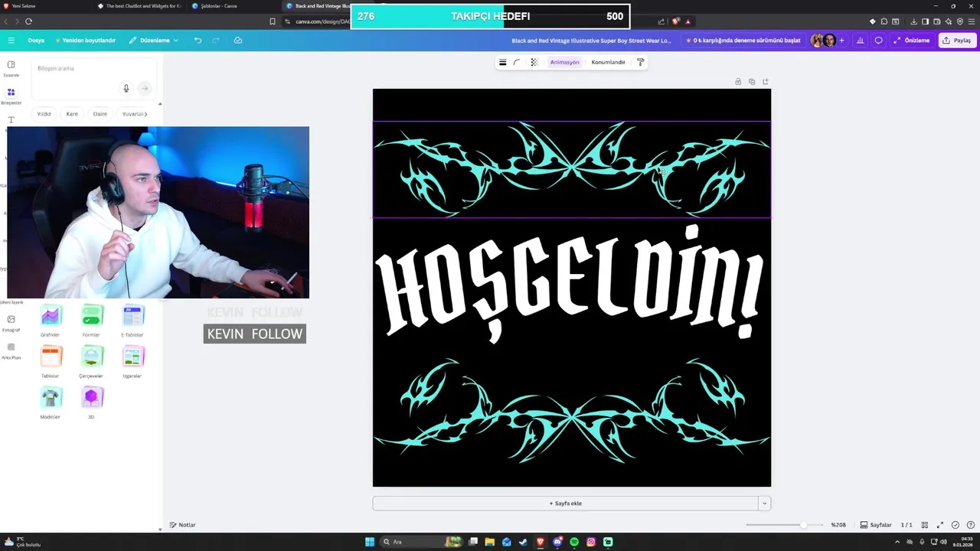Click the Paylaş share button
Image resolution: width=980 pixels, height=551 pixels.
coord(957,41)
